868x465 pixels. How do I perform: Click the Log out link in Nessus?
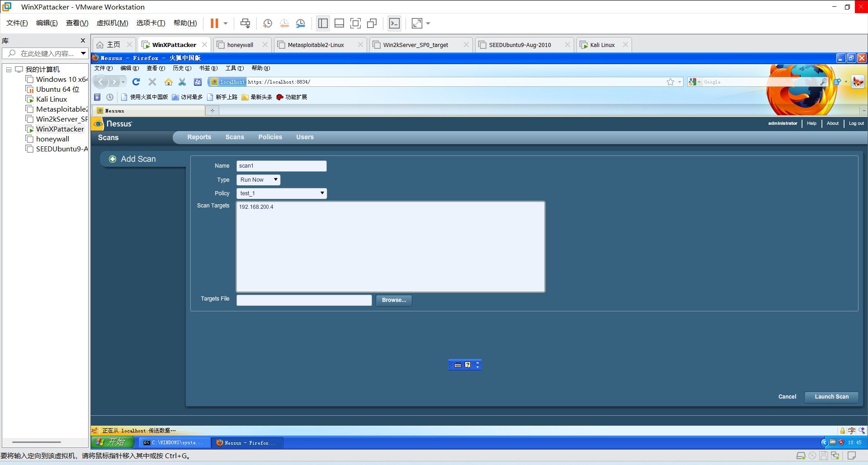click(856, 123)
